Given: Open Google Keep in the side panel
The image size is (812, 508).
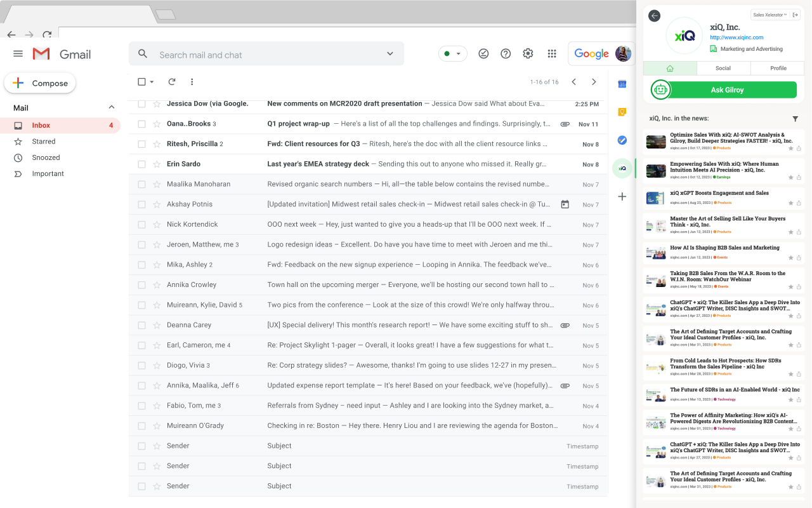Looking at the screenshot, I should point(622,112).
